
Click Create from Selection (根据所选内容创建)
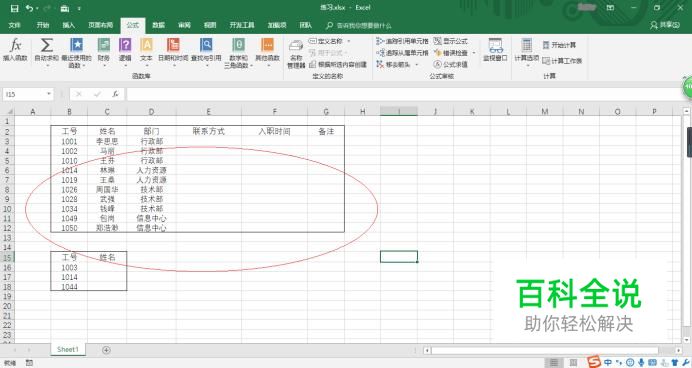(x=338, y=64)
